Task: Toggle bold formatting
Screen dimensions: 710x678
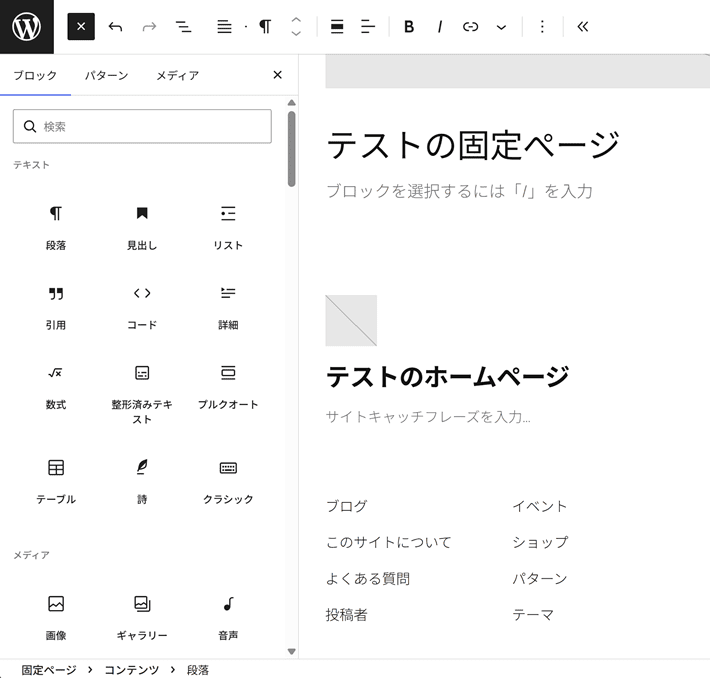Action: 409,27
